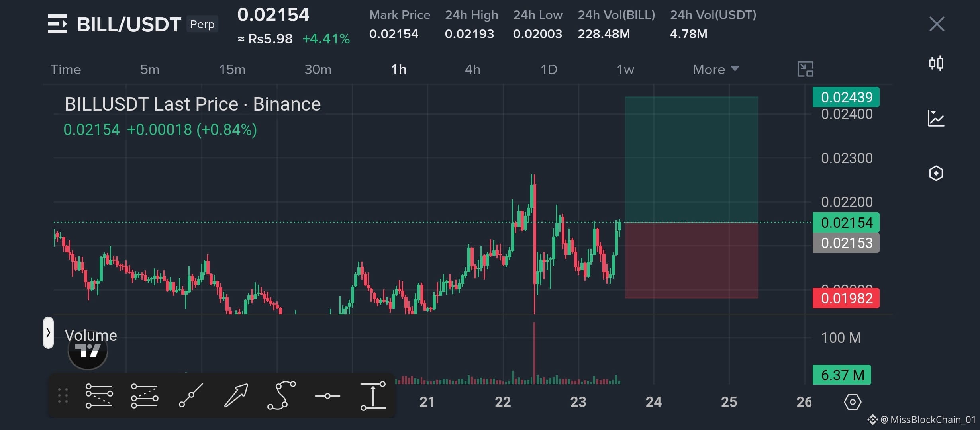Click the +4.41% change value
Image resolution: width=980 pixels, height=430 pixels.
326,39
